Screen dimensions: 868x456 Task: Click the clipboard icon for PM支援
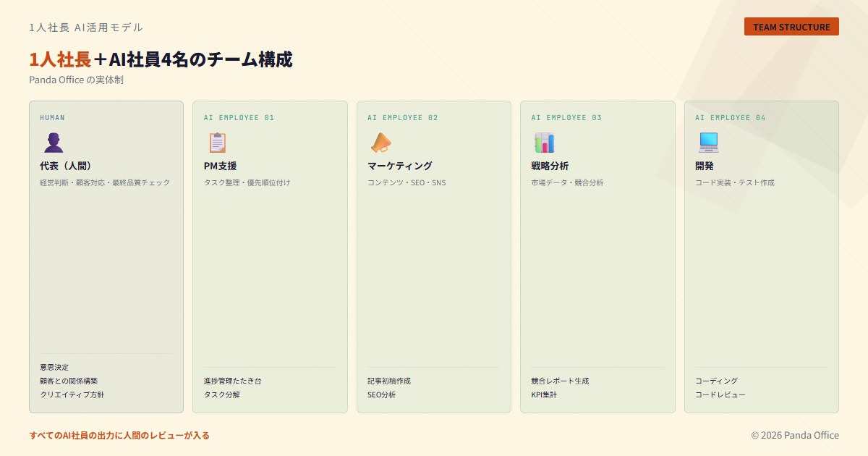pyautogui.click(x=217, y=143)
